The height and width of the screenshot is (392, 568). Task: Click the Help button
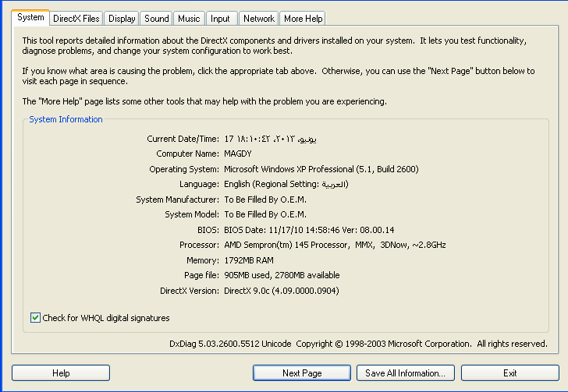(x=61, y=373)
